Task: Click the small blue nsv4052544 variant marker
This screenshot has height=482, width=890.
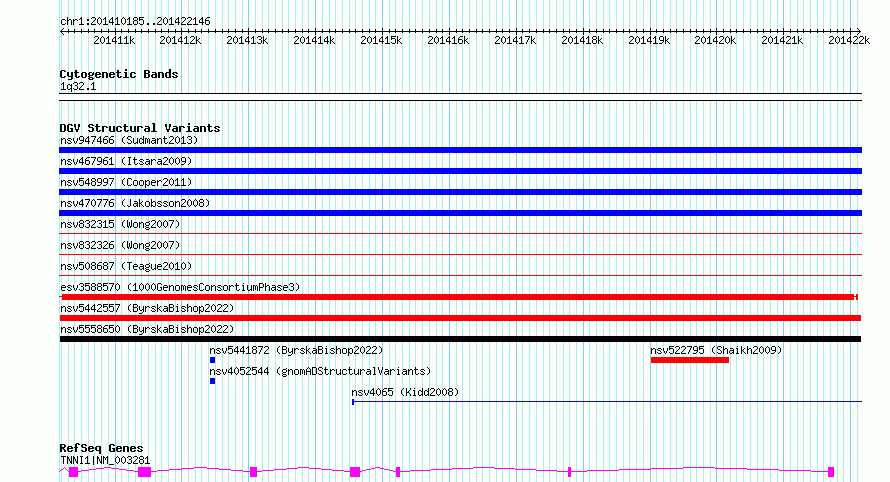Action: [x=212, y=381]
